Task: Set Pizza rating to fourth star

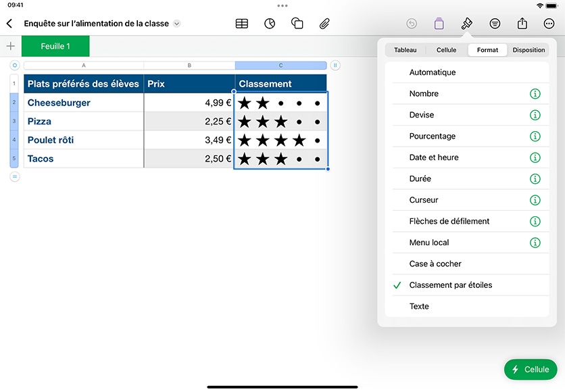Action: pos(299,122)
